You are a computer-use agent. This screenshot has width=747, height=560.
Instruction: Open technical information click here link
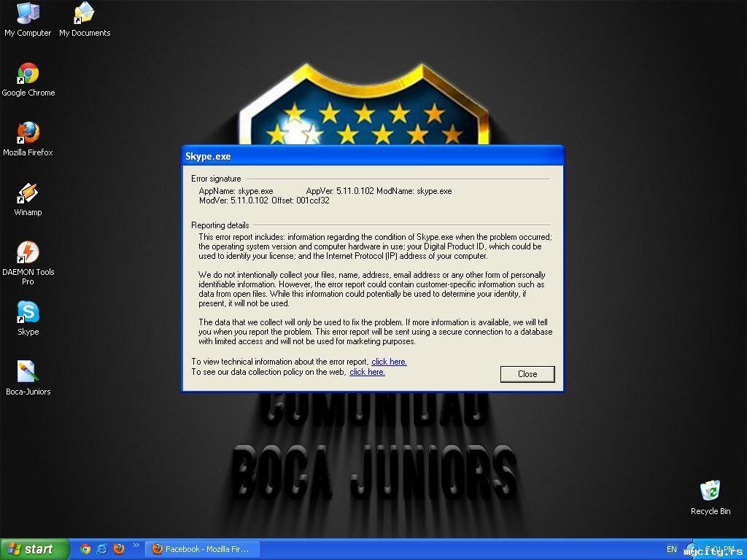(x=389, y=362)
